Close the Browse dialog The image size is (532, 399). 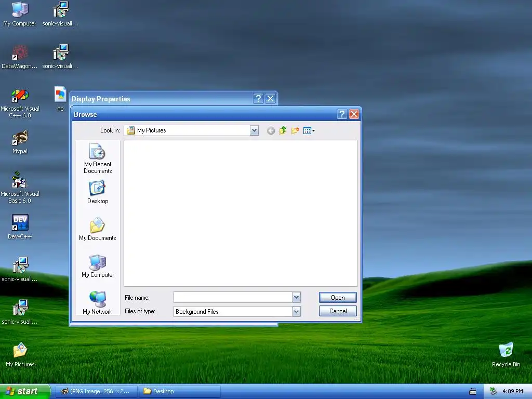pos(354,114)
